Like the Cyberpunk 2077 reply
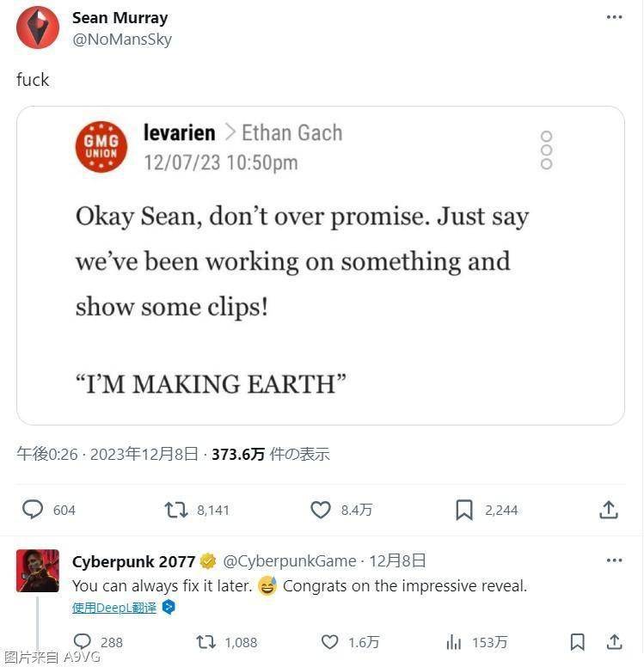This screenshot has height=667, width=644. pyautogui.click(x=330, y=641)
